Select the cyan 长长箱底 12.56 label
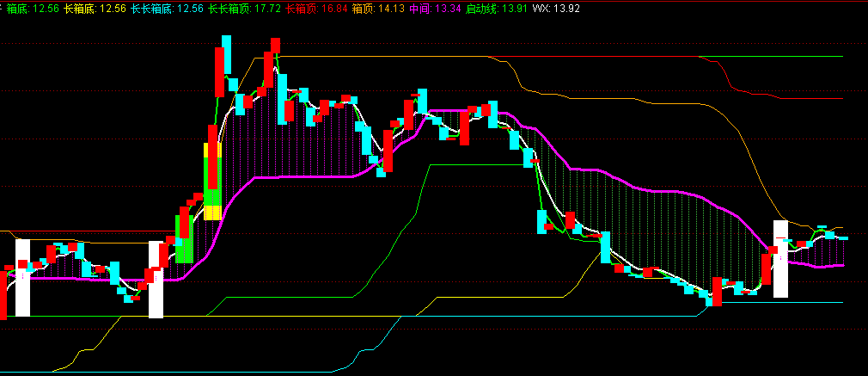Screen dimensions: 868x376 click(167, 8)
